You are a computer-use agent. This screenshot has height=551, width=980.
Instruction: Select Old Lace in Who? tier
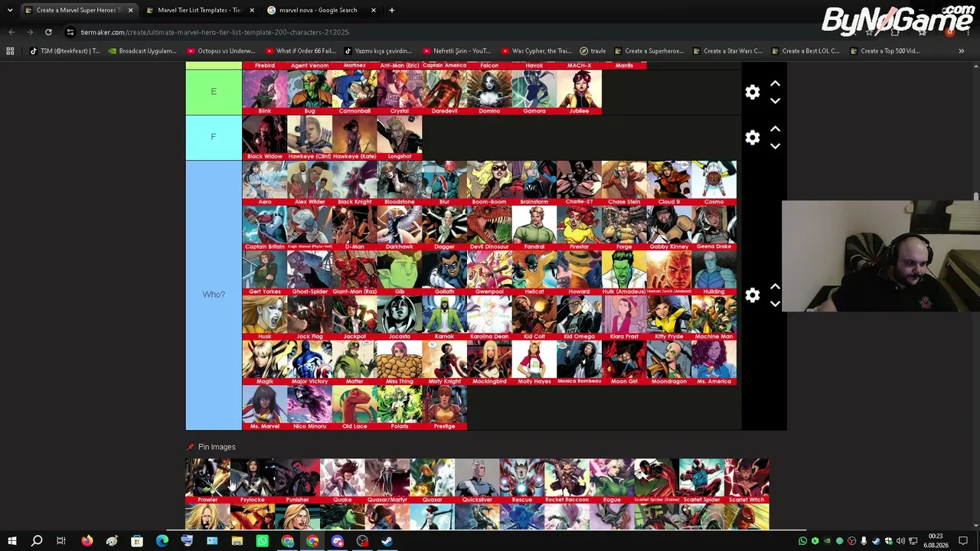(354, 408)
